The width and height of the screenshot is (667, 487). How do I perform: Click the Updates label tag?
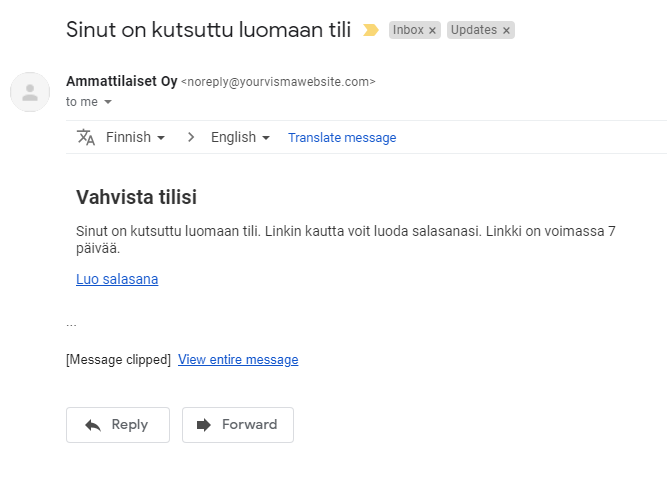point(474,30)
